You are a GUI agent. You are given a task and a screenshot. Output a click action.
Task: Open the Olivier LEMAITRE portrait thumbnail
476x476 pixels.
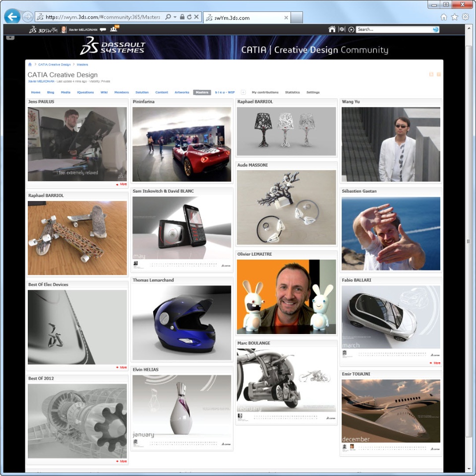(x=286, y=297)
